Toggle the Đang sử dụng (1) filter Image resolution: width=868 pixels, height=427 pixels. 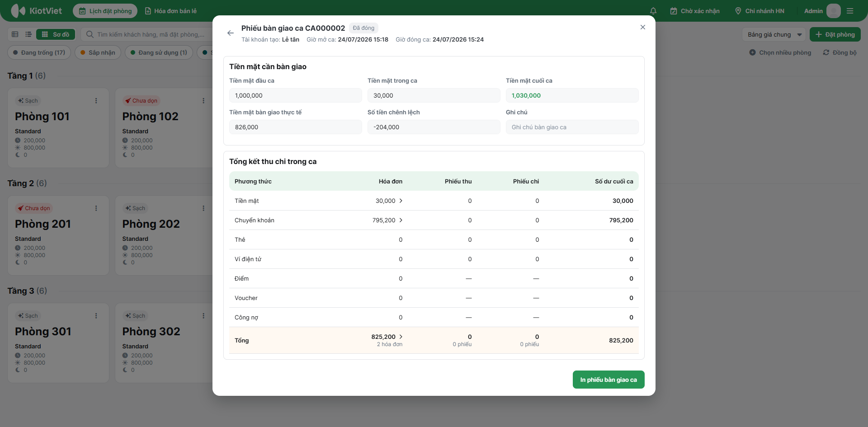[159, 52]
